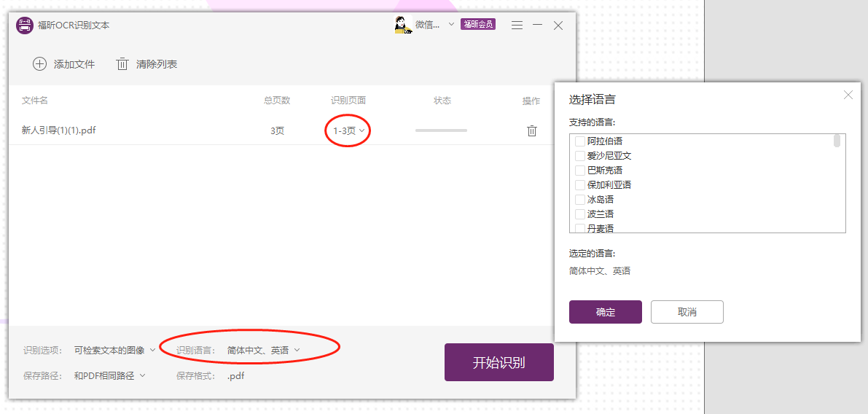Click the 保存路径: label

tap(43, 376)
